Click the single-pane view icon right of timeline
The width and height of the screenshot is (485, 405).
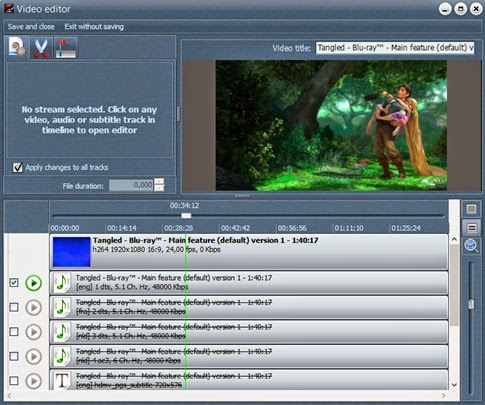(471, 209)
